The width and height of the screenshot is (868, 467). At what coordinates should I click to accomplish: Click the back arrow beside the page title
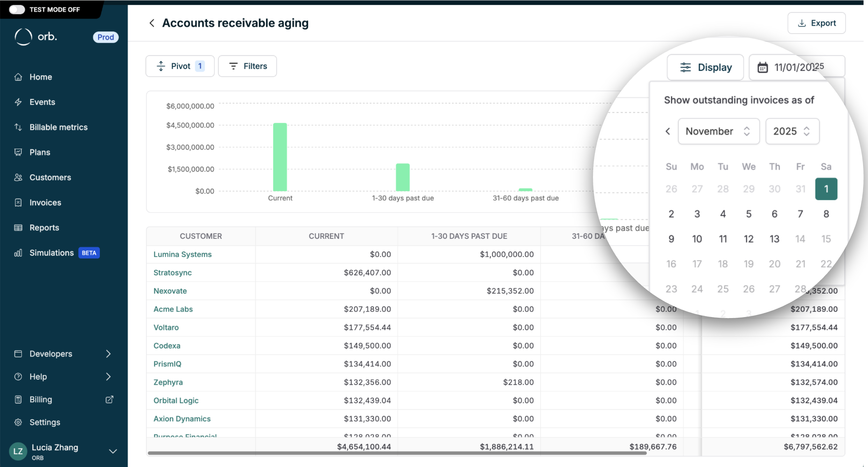pyautogui.click(x=152, y=23)
